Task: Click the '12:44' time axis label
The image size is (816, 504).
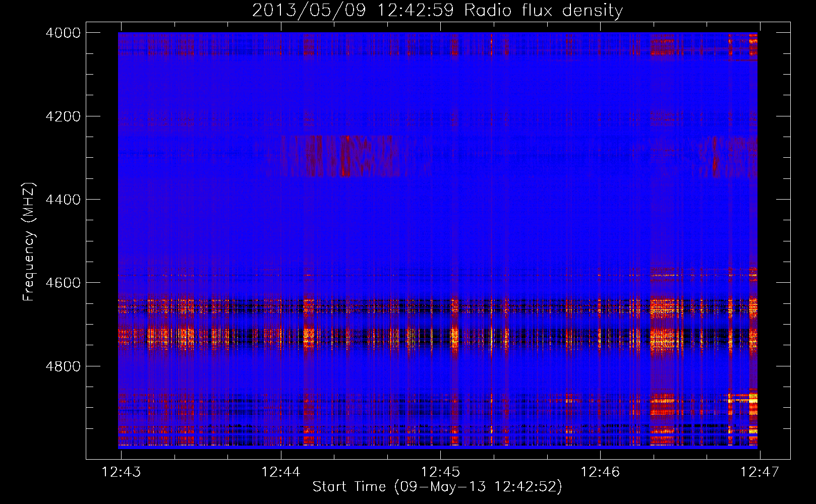Action: 280,472
